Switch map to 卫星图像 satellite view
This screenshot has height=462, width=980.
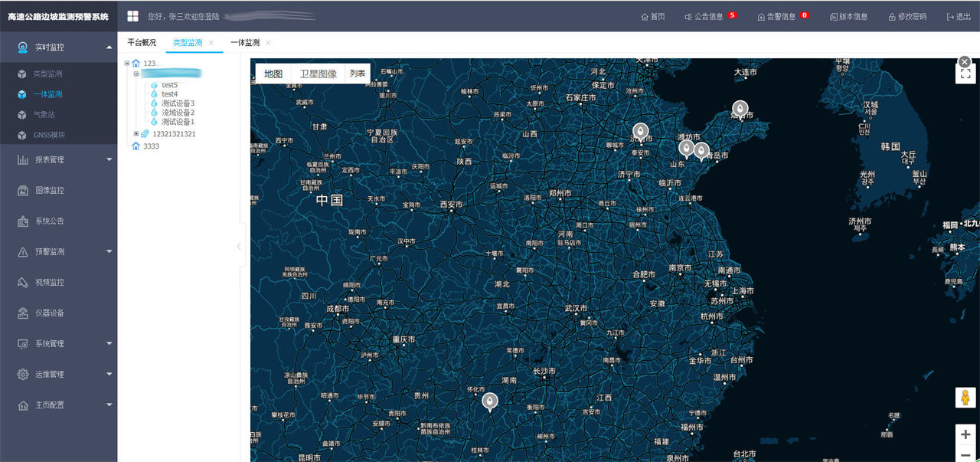[x=318, y=74]
